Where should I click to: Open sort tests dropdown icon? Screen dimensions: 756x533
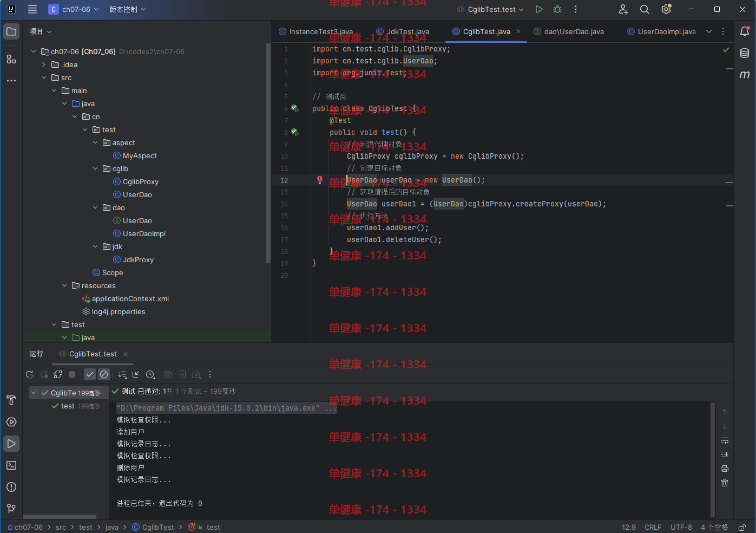pos(122,374)
